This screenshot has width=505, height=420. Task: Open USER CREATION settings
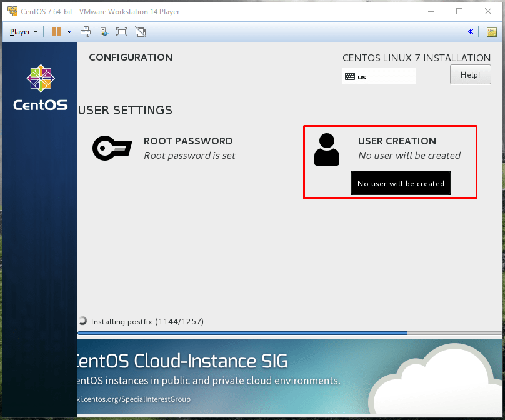coord(387,149)
